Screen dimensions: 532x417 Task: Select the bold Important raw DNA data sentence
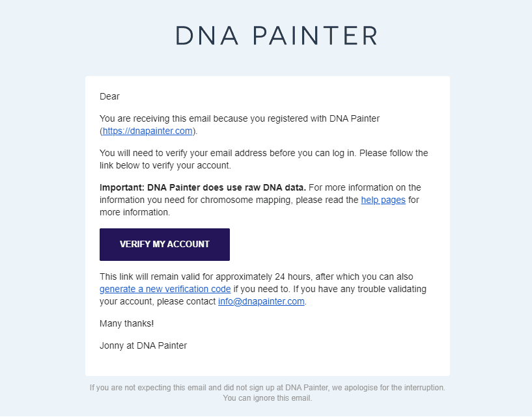point(203,187)
